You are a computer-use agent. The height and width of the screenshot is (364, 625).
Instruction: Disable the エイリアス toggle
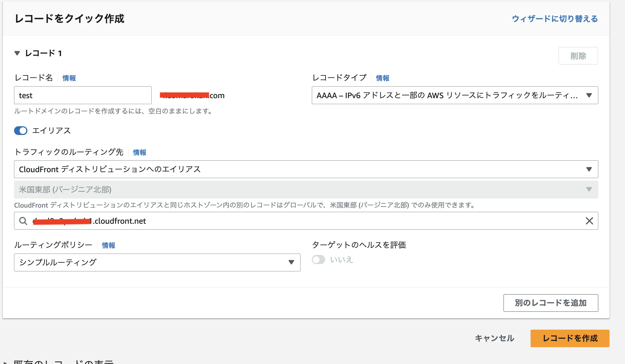click(x=20, y=130)
